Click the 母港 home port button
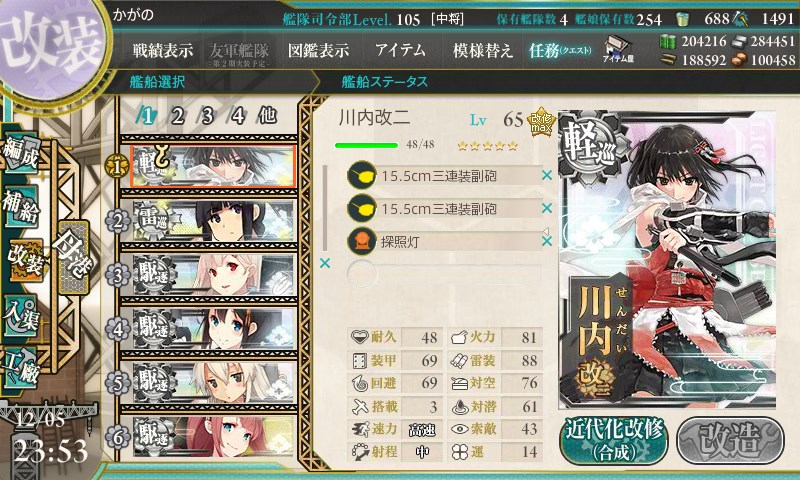This screenshot has height=480, width=800. [x=74, y=258]
